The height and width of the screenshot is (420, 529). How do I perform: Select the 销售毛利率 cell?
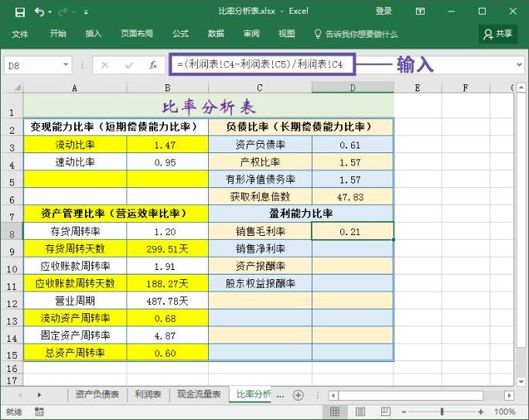tap(260, 231)
